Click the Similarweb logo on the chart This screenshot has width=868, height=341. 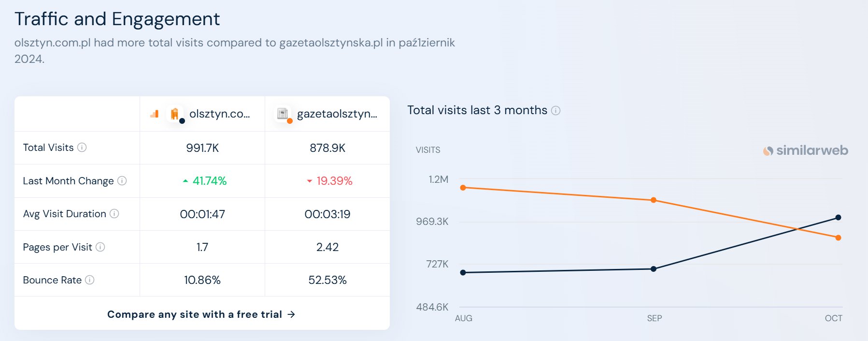click(x=805, y=150)
